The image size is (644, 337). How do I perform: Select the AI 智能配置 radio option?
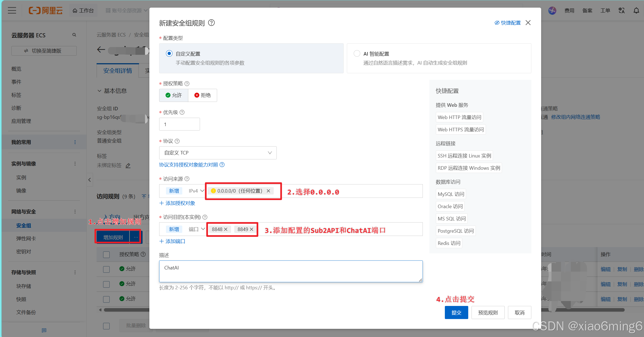click(357, 53)
